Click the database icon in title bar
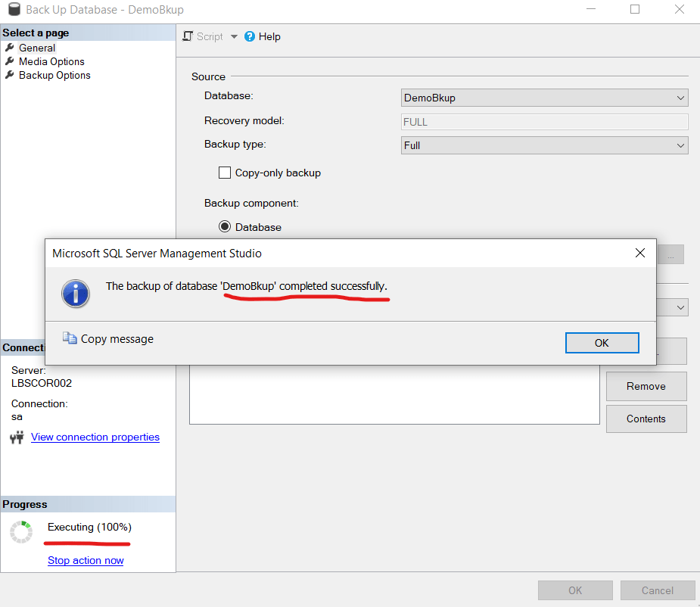The height and width of the screenshot is (607, 700). click(x=14, y=10)
